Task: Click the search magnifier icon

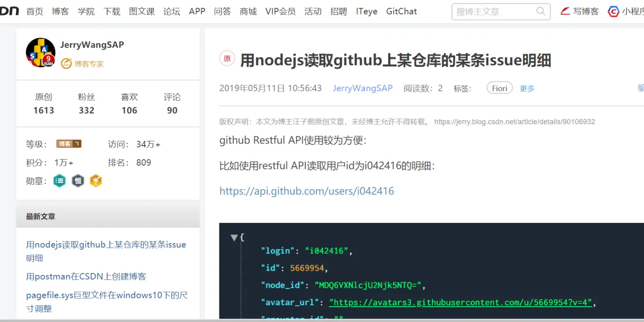Action: click(x=541, y=11)
